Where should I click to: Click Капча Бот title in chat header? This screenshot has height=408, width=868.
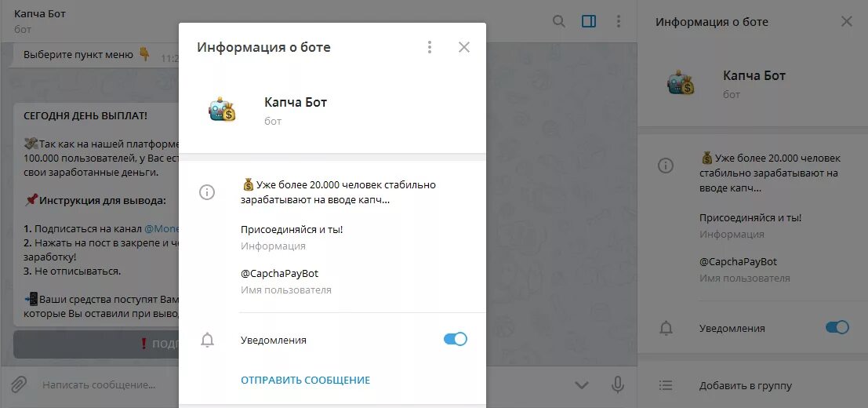[40, 14]
